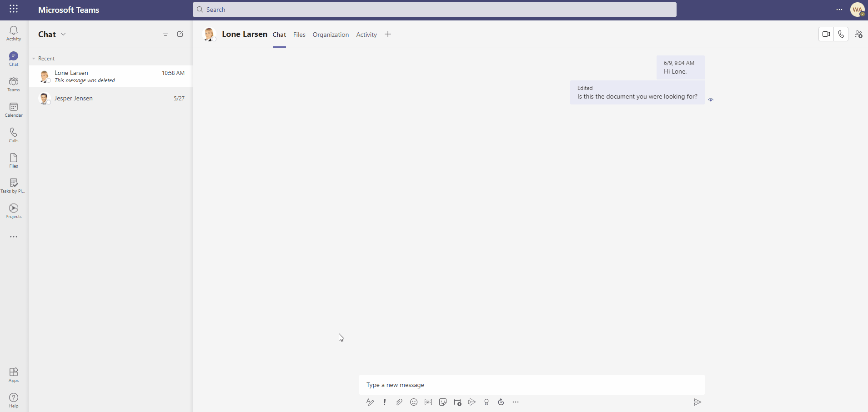Select the 'Hi Lone.' message bubble

680,67
